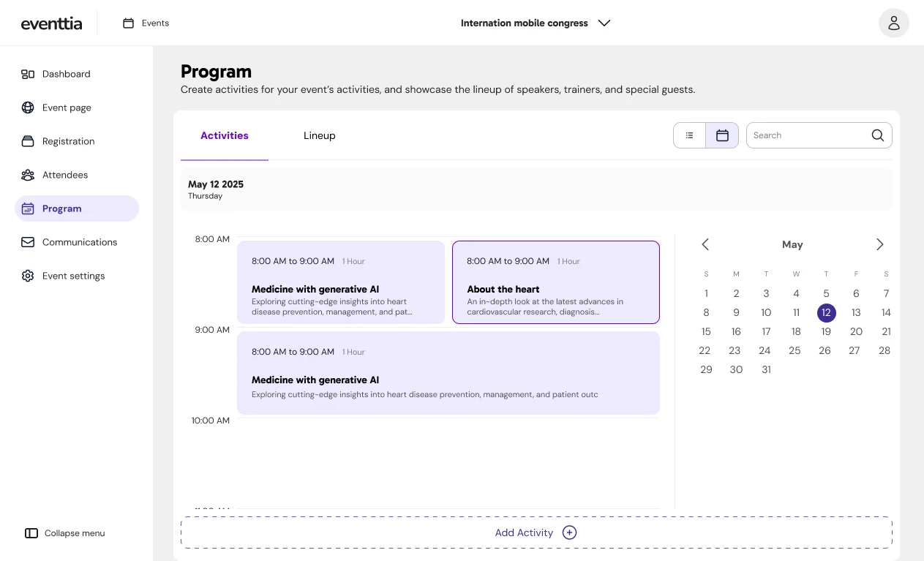Expand the Internation mobile congress dropdown
Viewport: 924px width, 561px height.
coord(604,23)
